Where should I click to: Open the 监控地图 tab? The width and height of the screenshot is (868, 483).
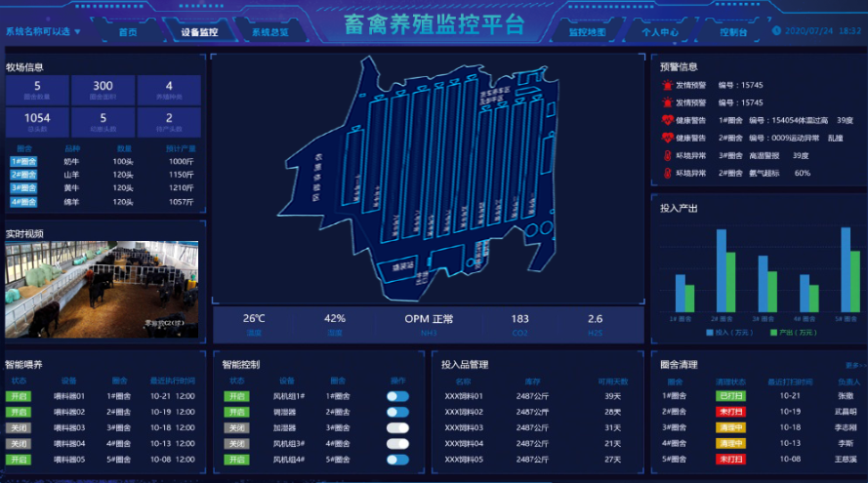(588, 32)
